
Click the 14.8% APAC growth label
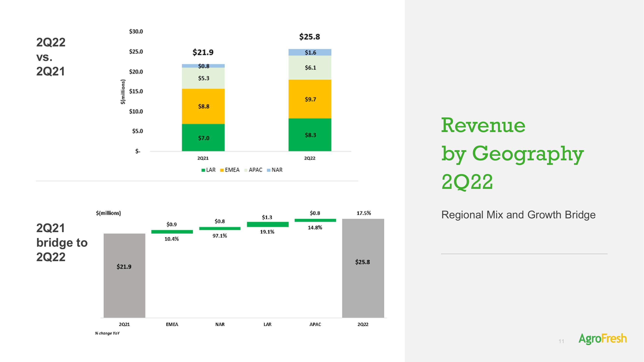tap(315, 228)
